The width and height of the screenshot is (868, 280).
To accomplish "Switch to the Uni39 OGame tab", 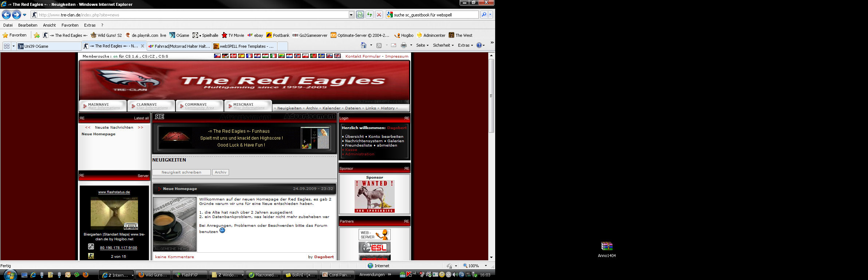I will click(49, 46).
